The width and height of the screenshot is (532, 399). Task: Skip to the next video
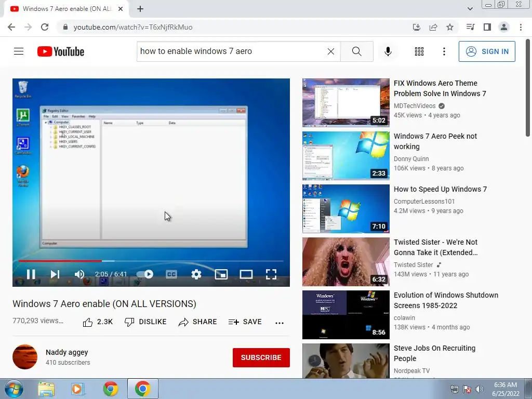click(55, 274)
